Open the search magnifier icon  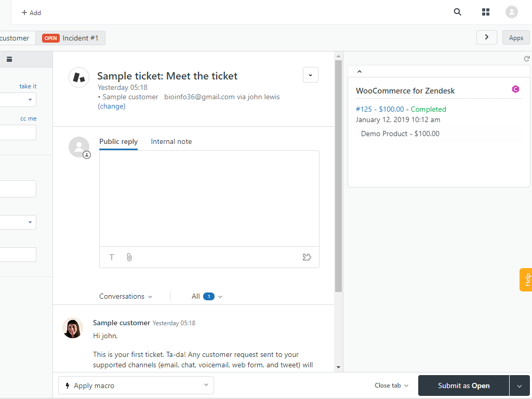pos(457,12)
